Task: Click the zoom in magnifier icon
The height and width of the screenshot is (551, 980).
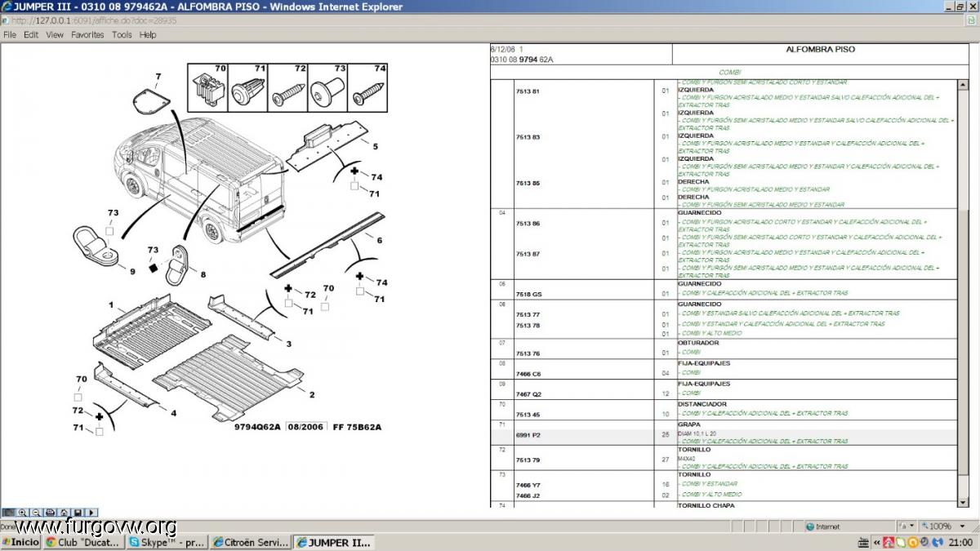Action: [22, 513]
